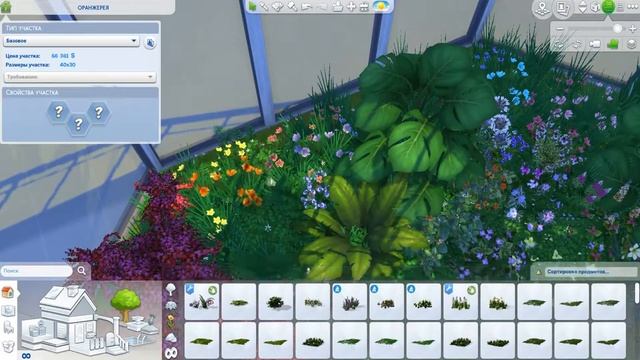
Task: Open map pin manage worlds button
Action: point(542,9)
